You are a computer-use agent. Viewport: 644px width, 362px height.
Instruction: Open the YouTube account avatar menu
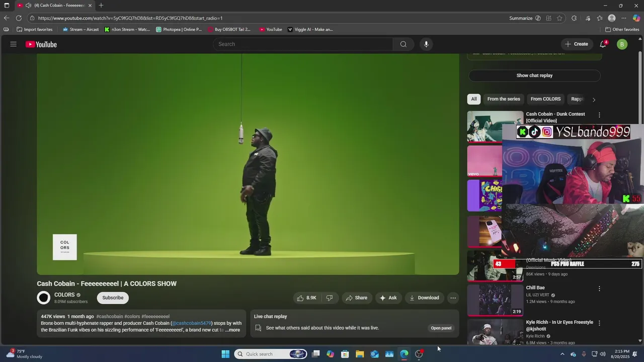pos(622,44)
